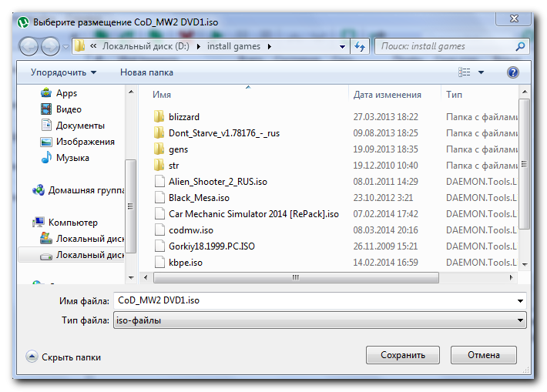Open the Изображения library
Image resolution: width=547 pixels, height=392 pixels.
point(78,142)
